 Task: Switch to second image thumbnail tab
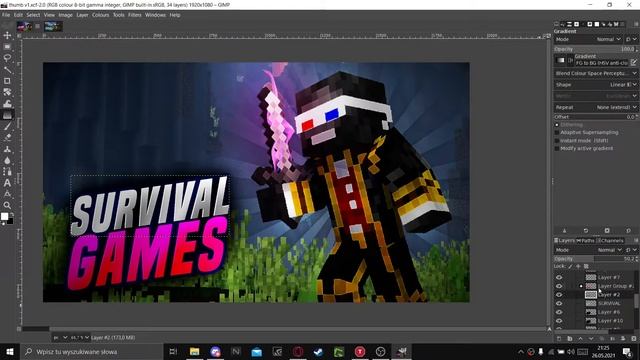(53, 27)
